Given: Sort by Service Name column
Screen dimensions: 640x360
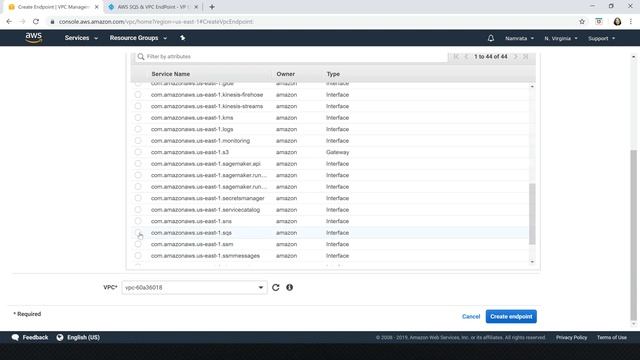Looking at the screenshot, I should click(171, 74).
